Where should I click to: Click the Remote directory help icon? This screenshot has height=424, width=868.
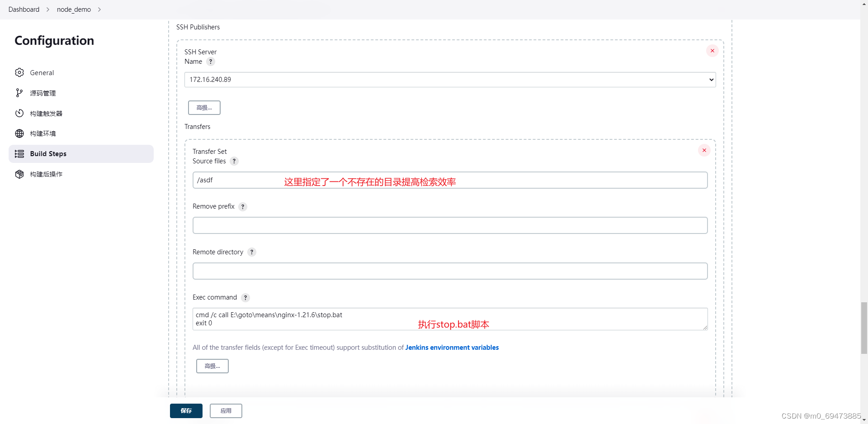(252, 252)
